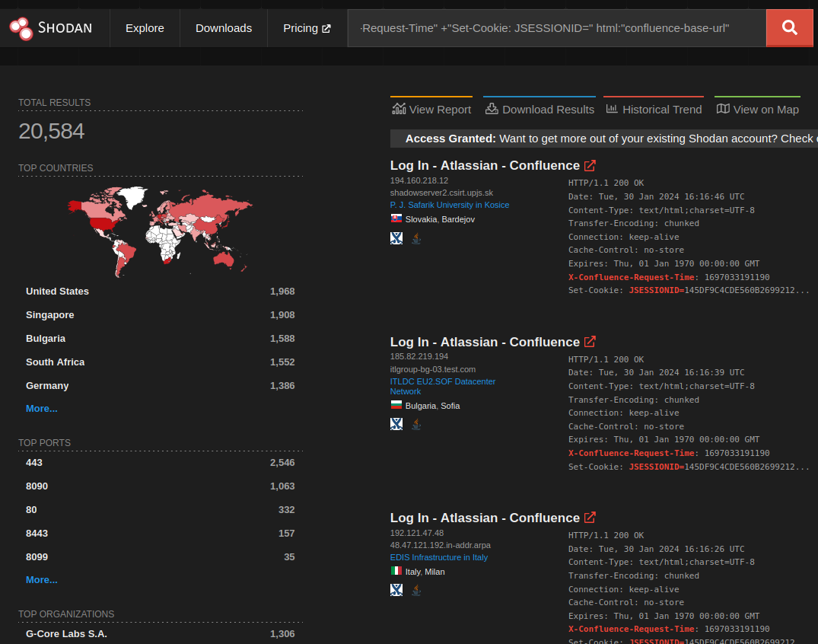Screen dimensions: 818x644
Task: Go to the Pricing page
Action: coord(307,28)
